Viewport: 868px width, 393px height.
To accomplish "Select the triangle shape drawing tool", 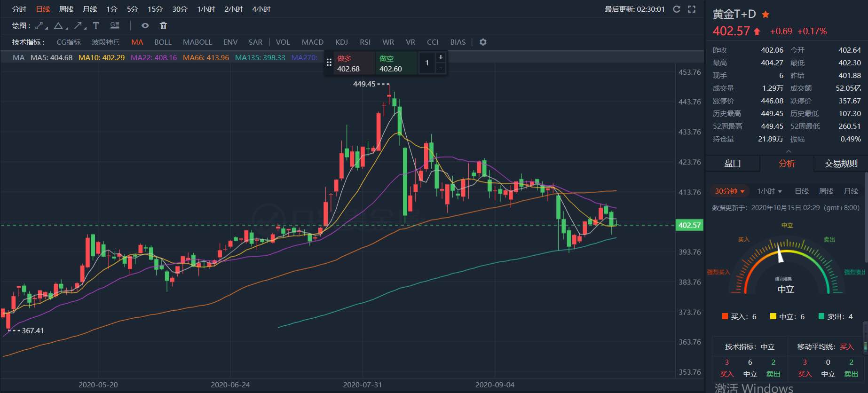I will [59, 26].
